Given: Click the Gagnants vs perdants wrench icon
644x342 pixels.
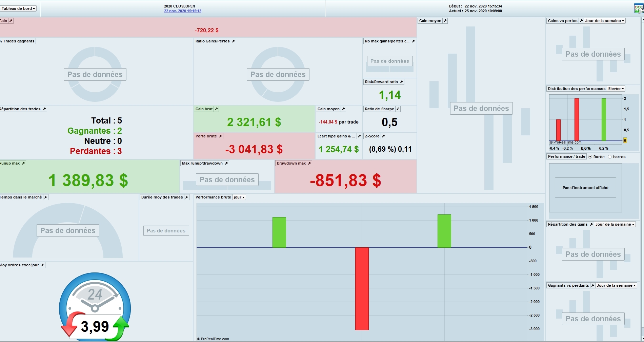Looking at the screenshot, I should coord(593,285).
